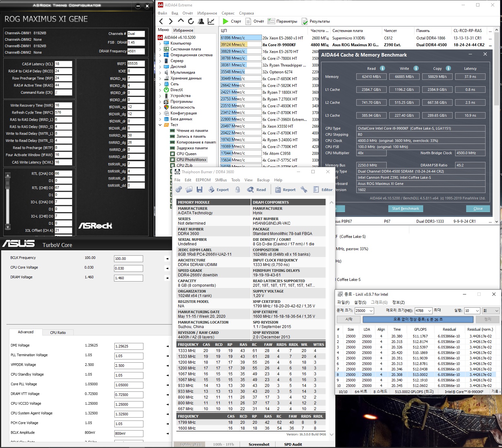Click the arrow beside the DMI Voltage field
The width and height of the screenshot is (502, 448).
167,346
